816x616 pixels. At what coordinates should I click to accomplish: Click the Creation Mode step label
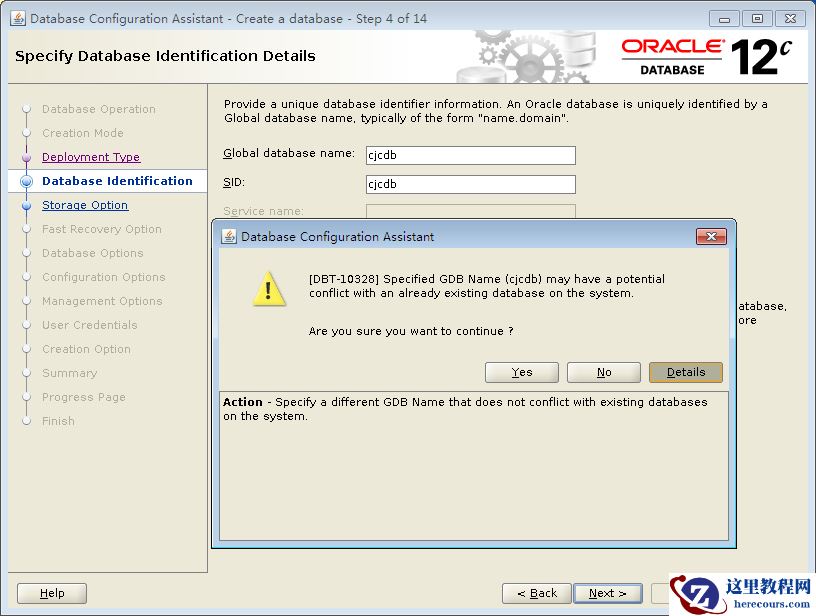(83, 133)
